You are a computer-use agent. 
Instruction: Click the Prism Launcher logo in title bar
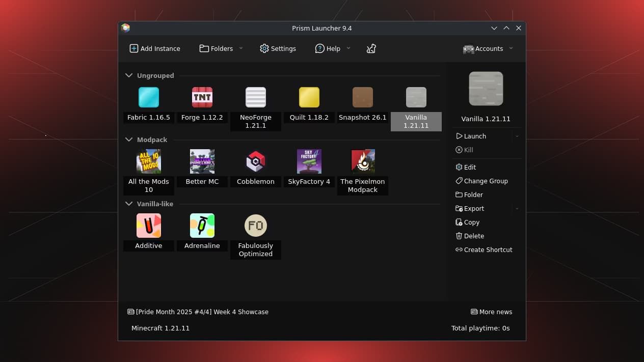click(125, 28)
